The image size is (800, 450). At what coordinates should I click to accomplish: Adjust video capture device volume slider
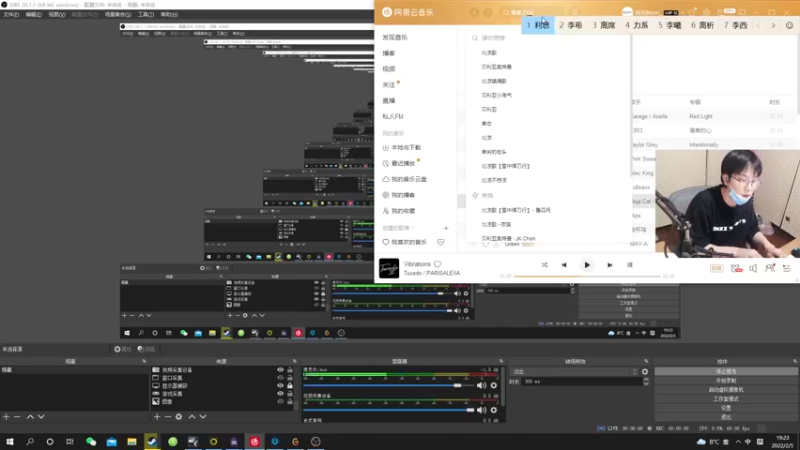pyautogui.click(x=388, y=410)
